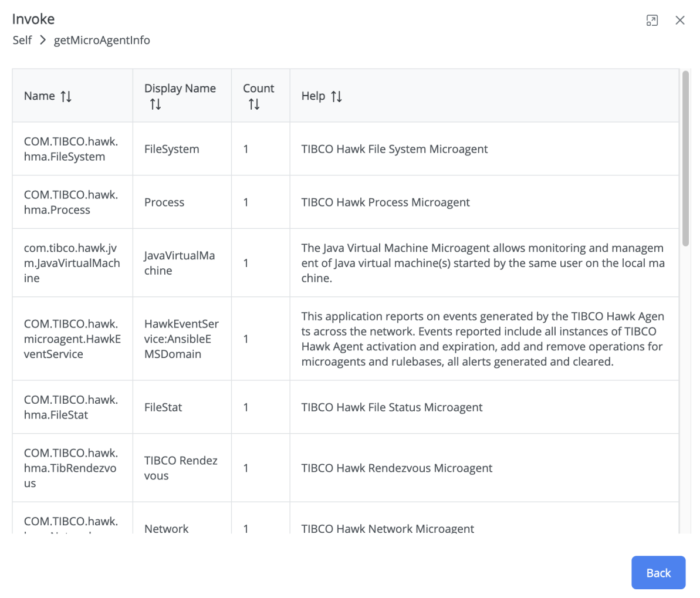Click the Network display name cell
The width and height of the screenshot is (700, 598).
[167, 528]
